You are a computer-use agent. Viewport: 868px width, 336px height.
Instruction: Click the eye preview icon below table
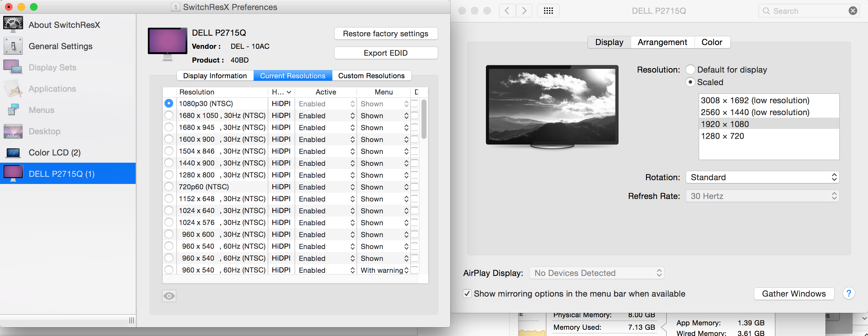[x=169, y=296]
